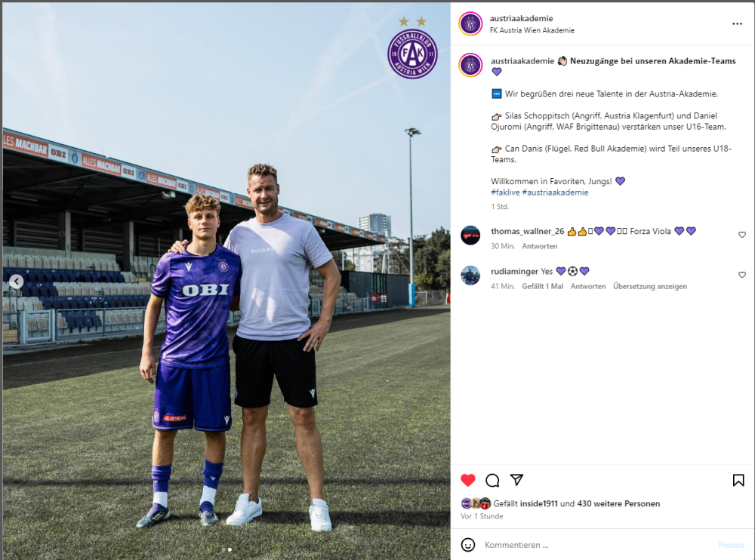The height and width of the screenshot is (560, 755).
Task: Open austriaakademie profile picture in header
Action: coord(470,23)
